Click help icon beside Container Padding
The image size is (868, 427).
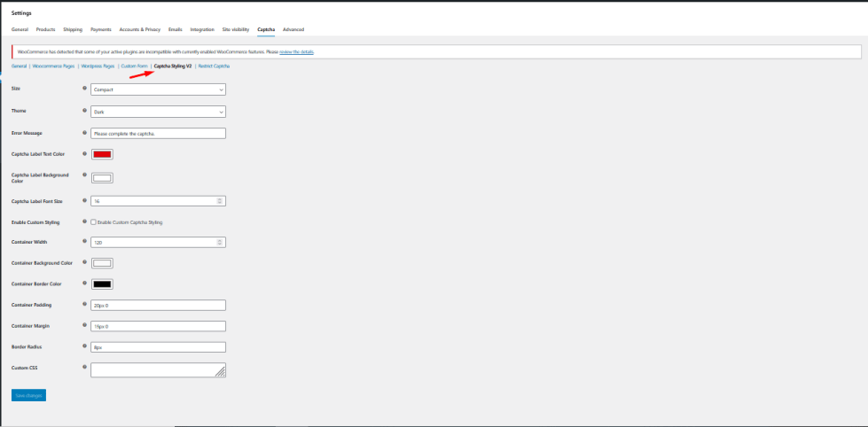click(84, 304)
